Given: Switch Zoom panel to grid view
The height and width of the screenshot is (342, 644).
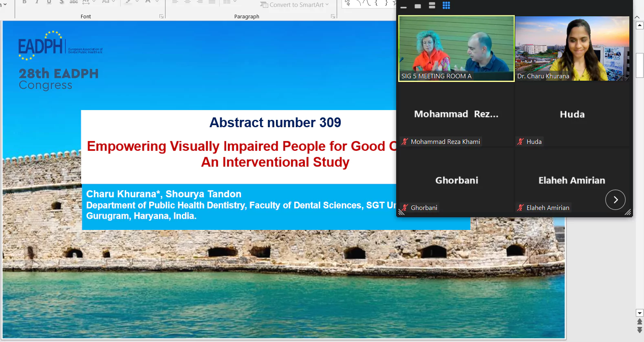Looking at the screenshot, I should 446,6.
